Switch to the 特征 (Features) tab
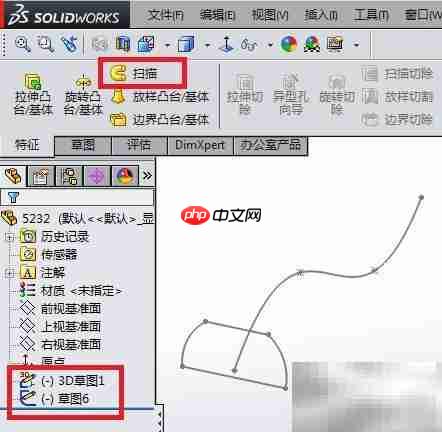442x432 pixels. click(27, 145)
